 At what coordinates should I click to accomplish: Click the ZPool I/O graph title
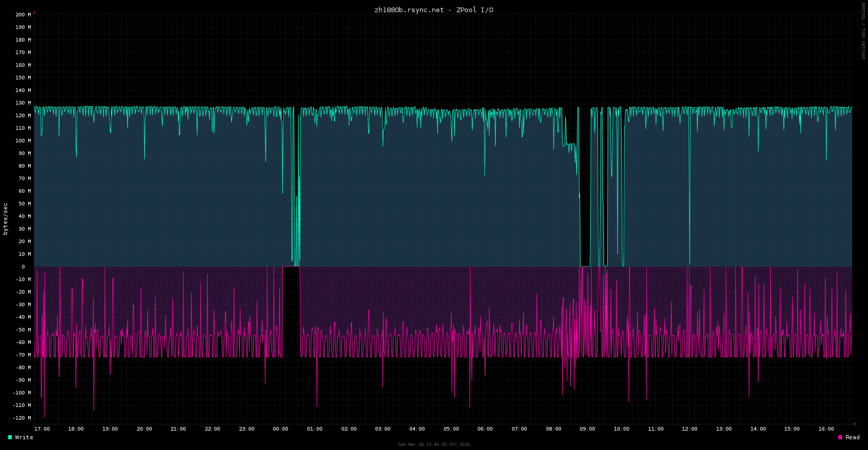(434, 10)
